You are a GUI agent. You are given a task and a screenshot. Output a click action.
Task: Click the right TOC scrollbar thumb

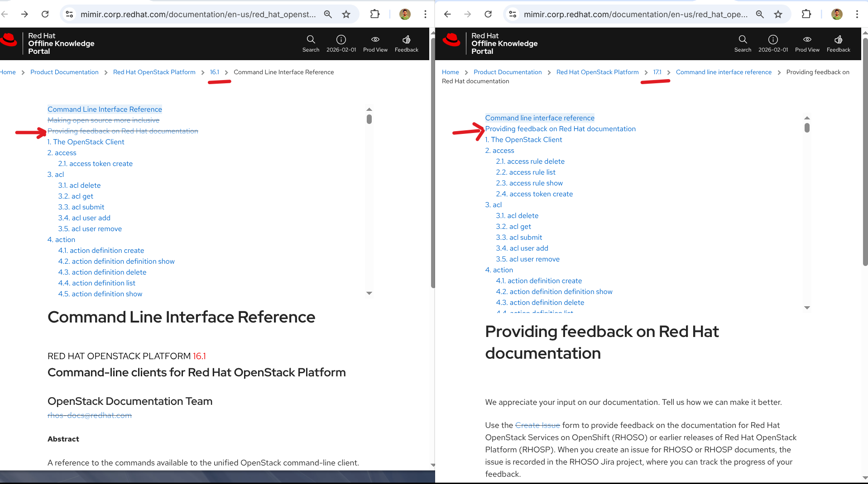tap(807, 128)
